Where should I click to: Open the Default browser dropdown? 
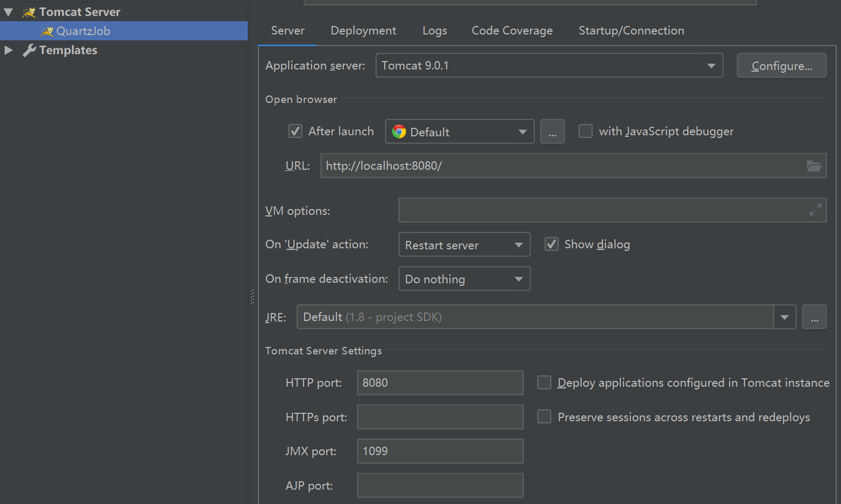point(459,132)
